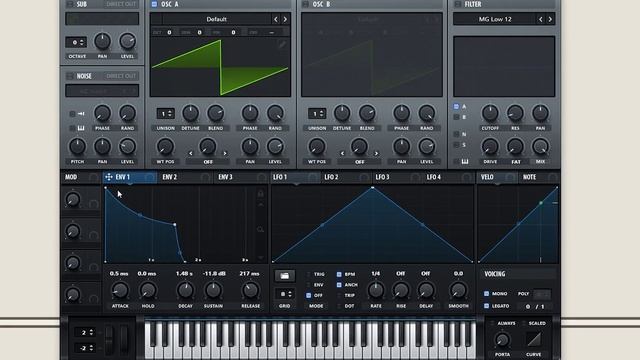Toggle the NOISE oscillator enable switch

coord(70,76)
